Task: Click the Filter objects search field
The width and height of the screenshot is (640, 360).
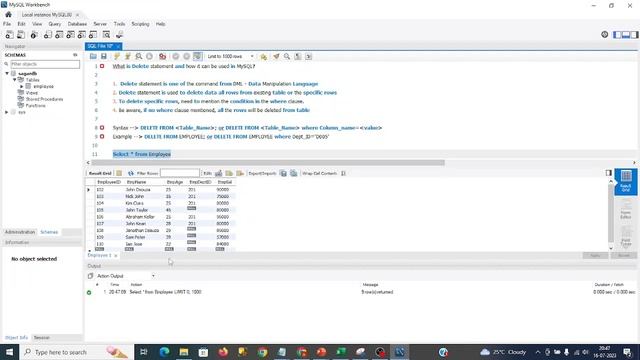Action: point(45,64)
